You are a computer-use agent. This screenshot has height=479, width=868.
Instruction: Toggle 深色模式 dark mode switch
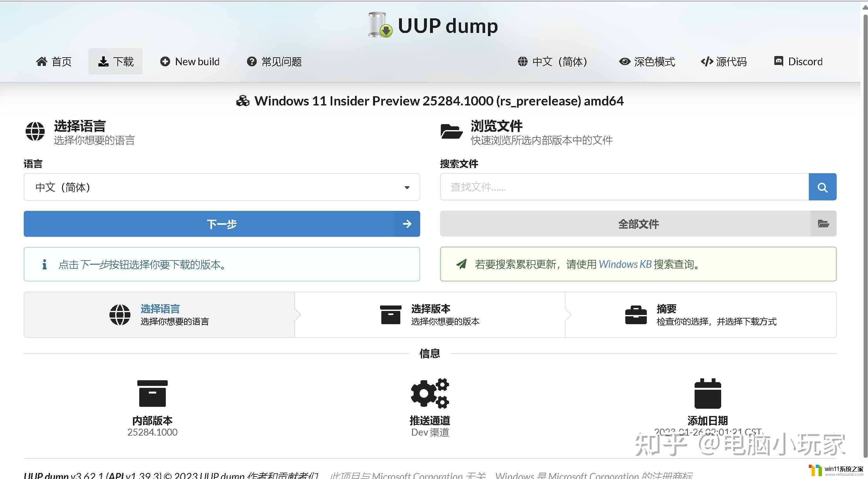649,61
